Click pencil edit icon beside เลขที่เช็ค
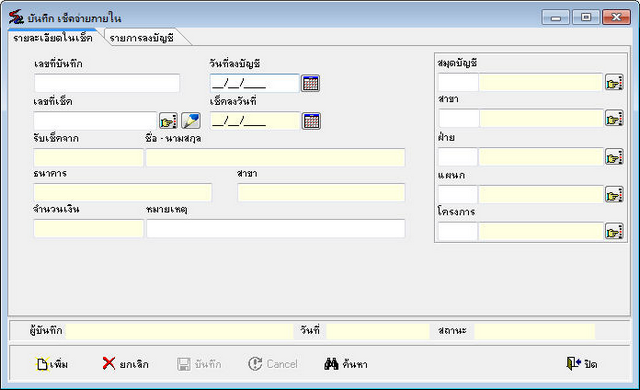This screenshot has height=390, width=640. 191,121
